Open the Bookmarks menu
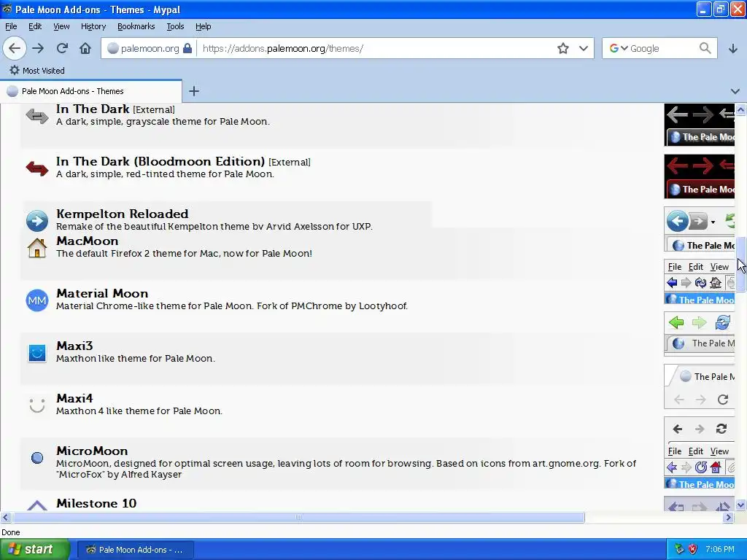The height and width of the screenshot is (560, 747). (136, 26)
